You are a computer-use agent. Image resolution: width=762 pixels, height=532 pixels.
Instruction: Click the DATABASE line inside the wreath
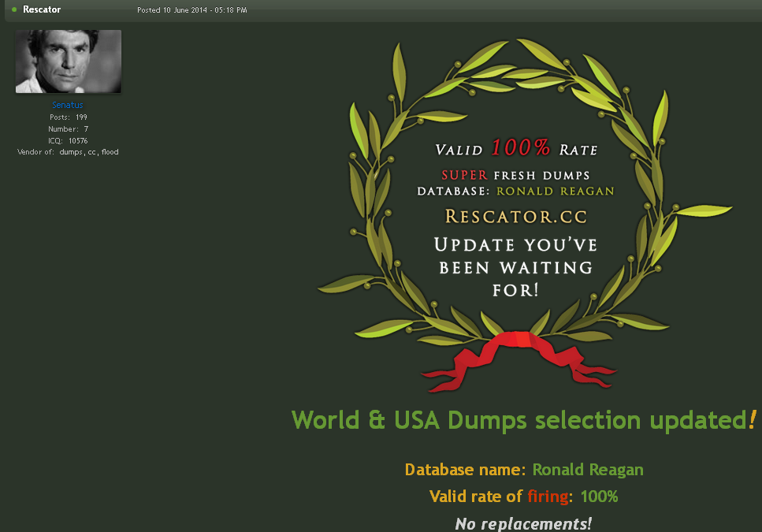tap(515, 191)
